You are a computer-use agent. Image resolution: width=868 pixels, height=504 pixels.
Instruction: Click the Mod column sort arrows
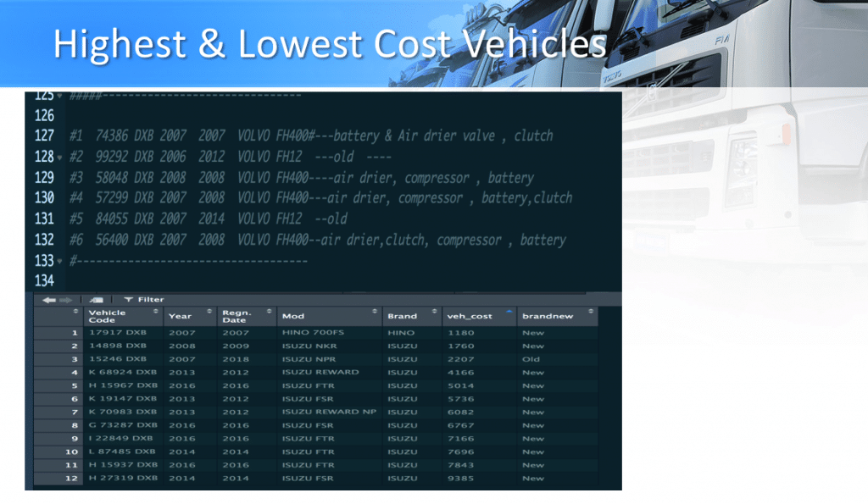375,312
